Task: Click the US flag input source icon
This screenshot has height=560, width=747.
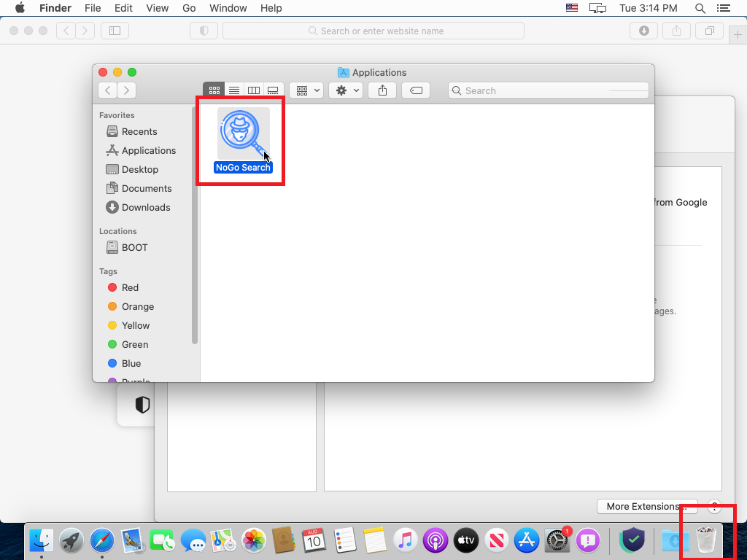Action: tap(572, 8)
